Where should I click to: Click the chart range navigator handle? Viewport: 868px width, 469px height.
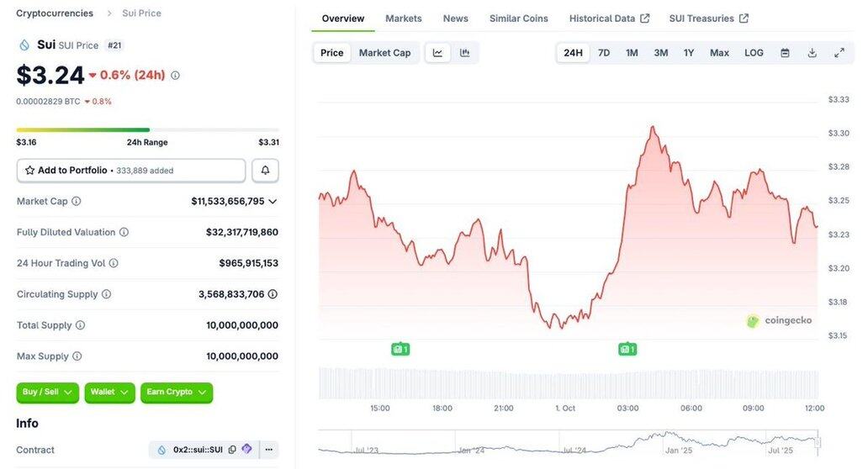pos(817,441)
